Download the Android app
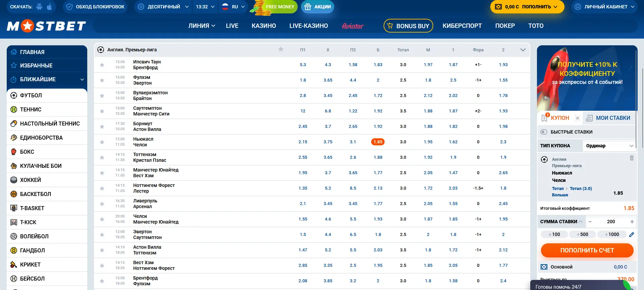The width and height of the screenshot is (644, 290). click(x=39, y=7)
